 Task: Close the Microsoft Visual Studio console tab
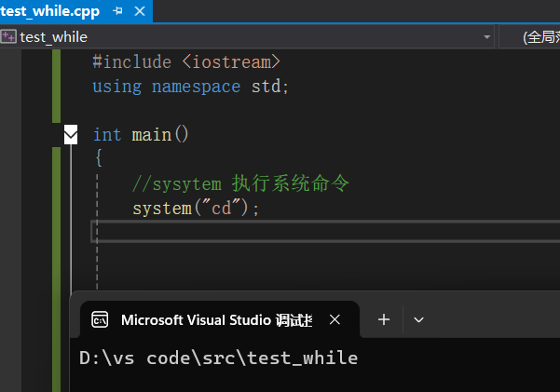[x=335, y=319]
